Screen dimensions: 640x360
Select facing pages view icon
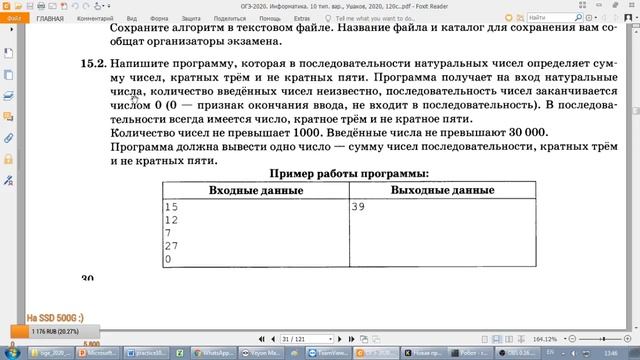(x=509, y=339)
